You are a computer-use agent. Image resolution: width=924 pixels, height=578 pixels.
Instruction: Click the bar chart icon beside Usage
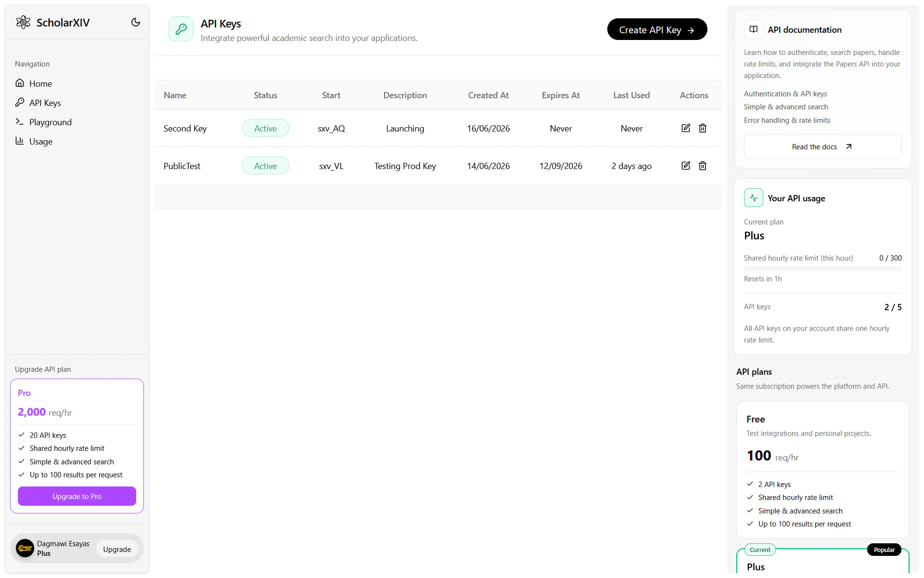[20, 141]
